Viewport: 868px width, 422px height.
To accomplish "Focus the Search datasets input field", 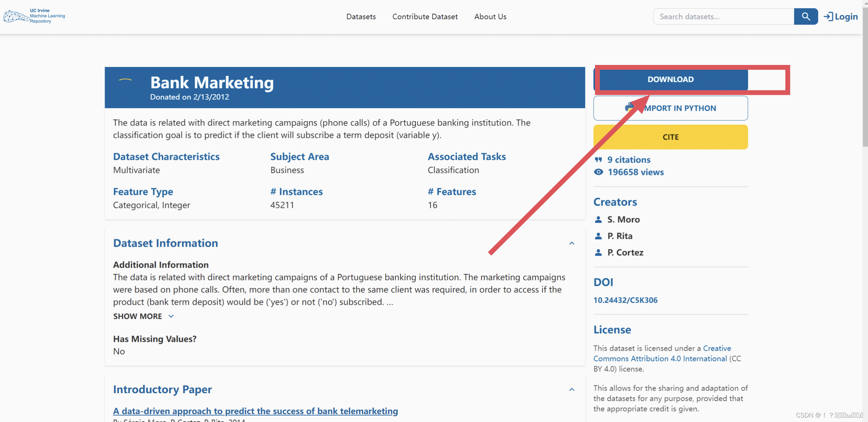I will (724, 16).
